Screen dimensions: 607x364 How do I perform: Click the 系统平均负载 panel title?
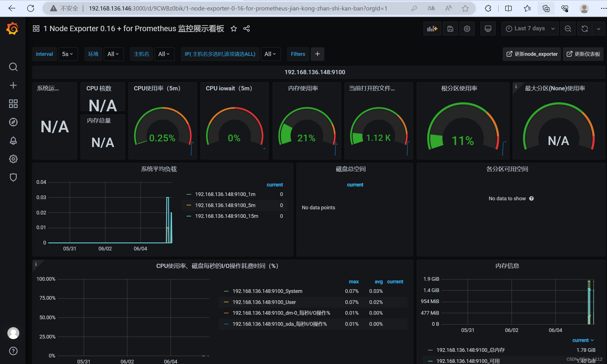pos(159,169)
